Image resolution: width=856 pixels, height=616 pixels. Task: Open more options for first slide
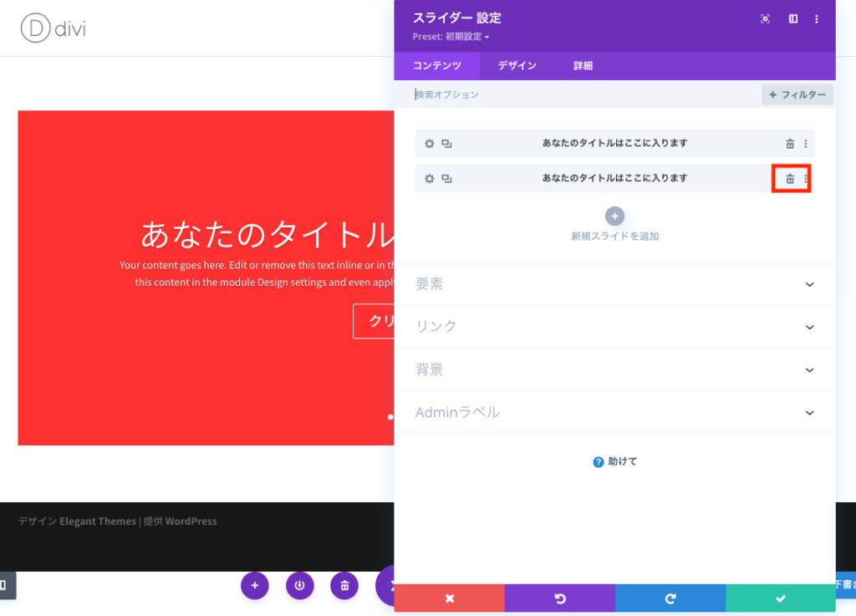tap(806, 144)
